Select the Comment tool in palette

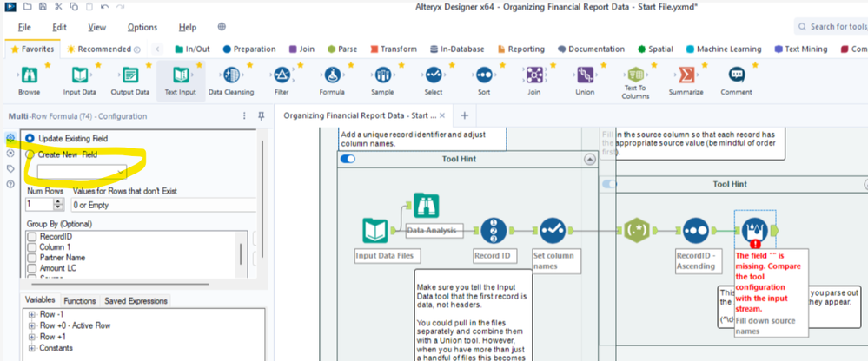click(x=736, y=80)
